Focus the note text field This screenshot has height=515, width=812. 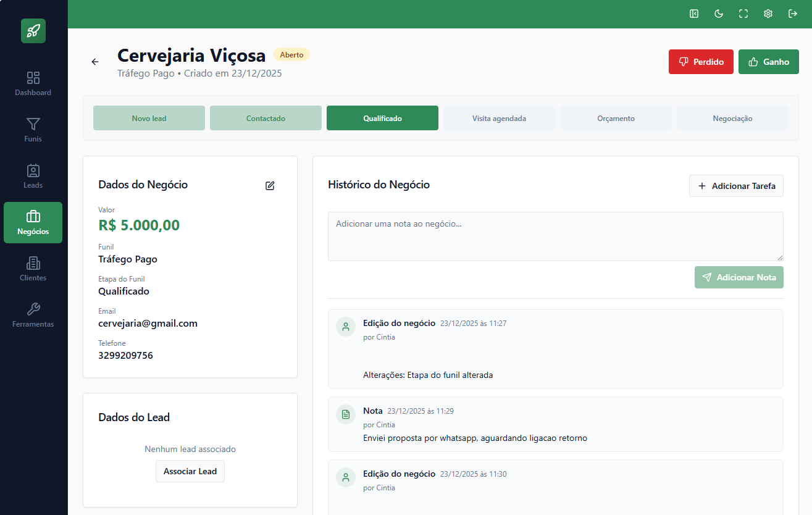(556, 237)
